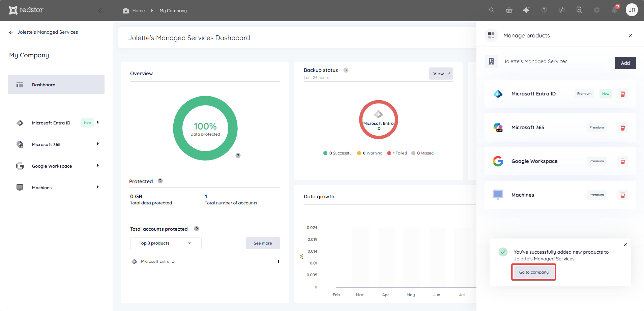Viewport: 644px width, 311px height.
Task: Open the help question mark in top bar
Action: click(544, 10)
